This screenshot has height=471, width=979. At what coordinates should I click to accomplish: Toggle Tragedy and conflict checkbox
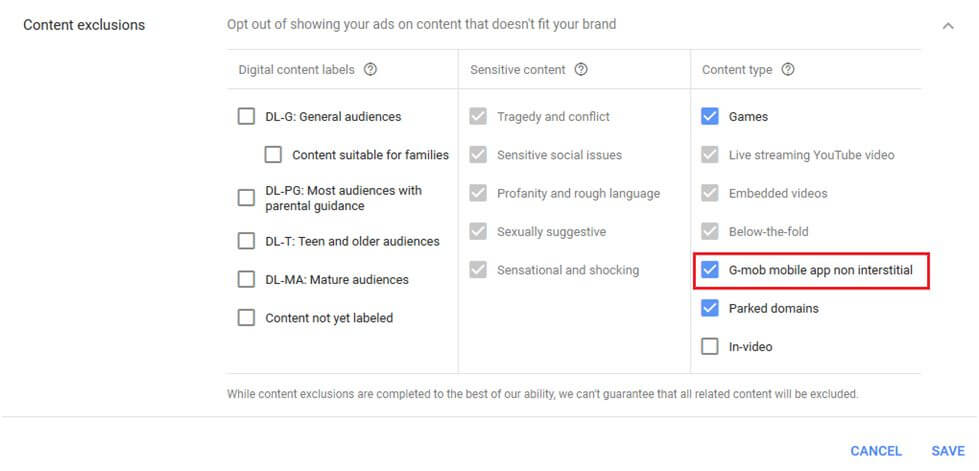coord(478,117)
